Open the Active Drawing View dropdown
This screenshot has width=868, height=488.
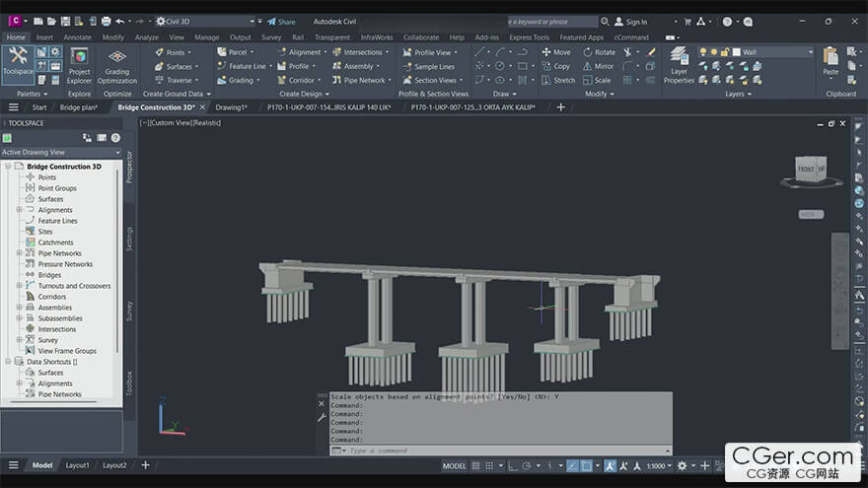(61, 152)
